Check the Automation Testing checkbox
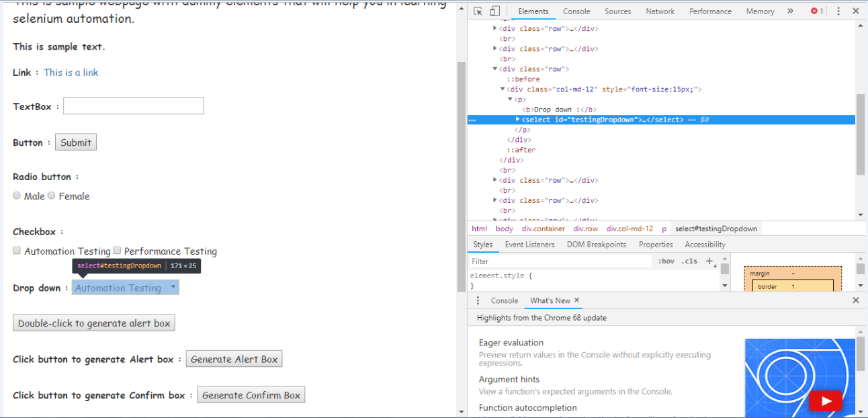The height and width of the screenshot is (418, 868). (x=16, y=250)
